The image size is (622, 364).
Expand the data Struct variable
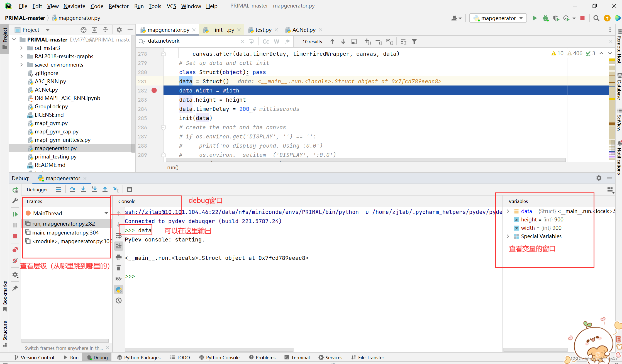tap(508, 211)
